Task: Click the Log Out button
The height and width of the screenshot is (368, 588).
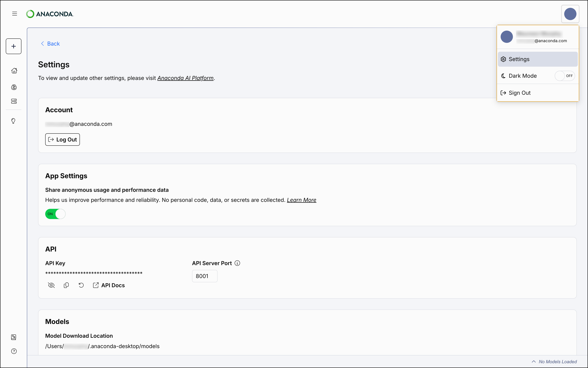Action: click(62, 139)
